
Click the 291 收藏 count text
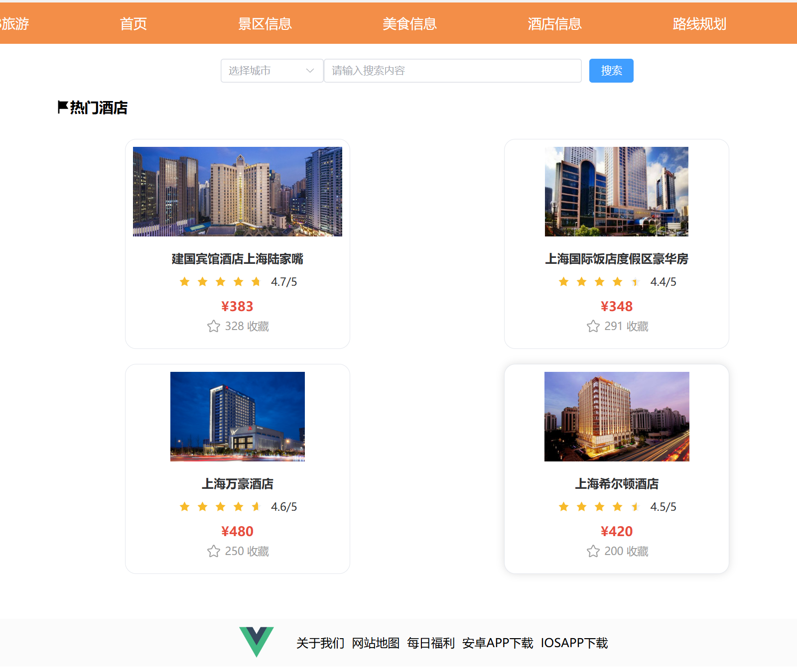click(x=627, y=326)
